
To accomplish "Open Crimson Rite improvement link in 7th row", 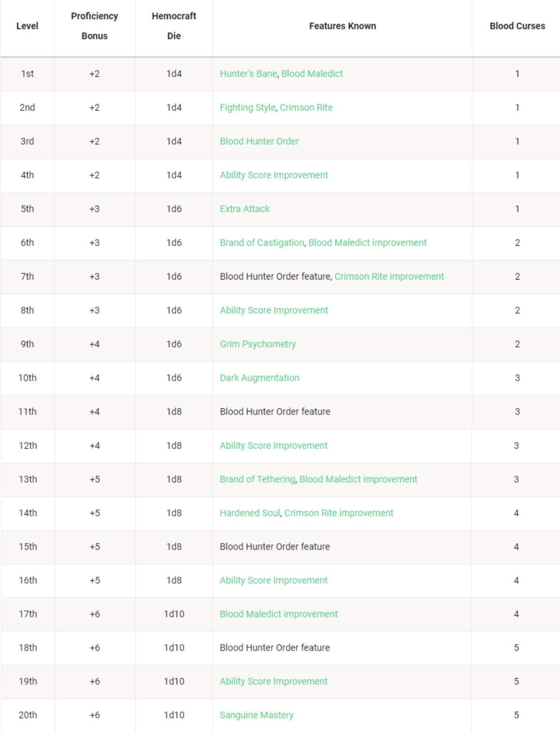I will [389, 277].
